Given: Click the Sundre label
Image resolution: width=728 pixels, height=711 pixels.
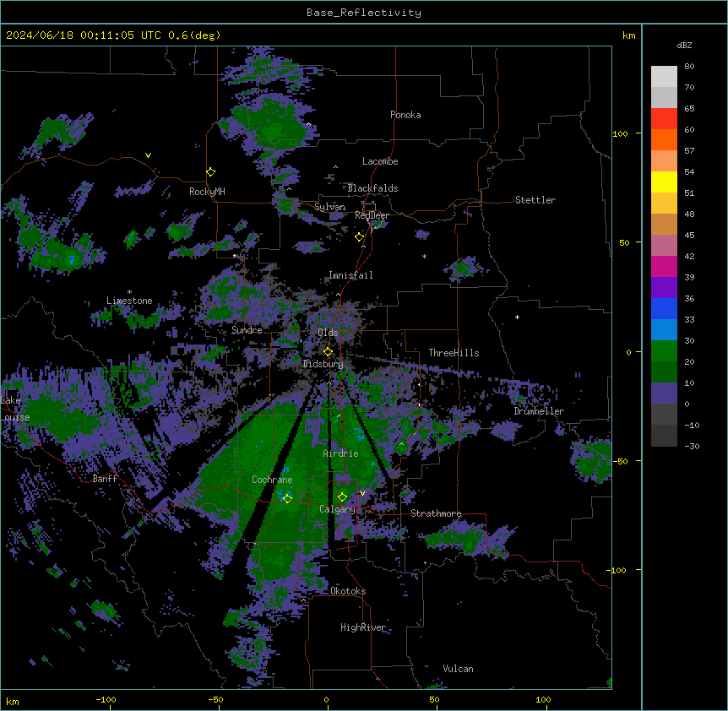Looking at the screenshot, I should [247, 330].
